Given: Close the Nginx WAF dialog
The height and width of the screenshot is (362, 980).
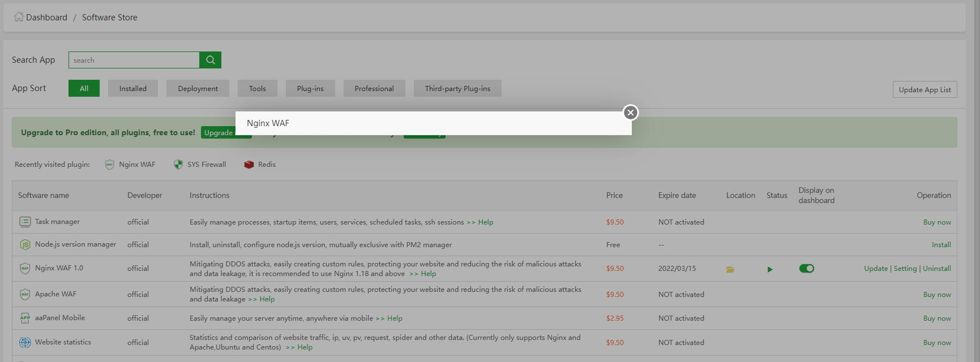Looking at the screenshot, I should 631,113.
